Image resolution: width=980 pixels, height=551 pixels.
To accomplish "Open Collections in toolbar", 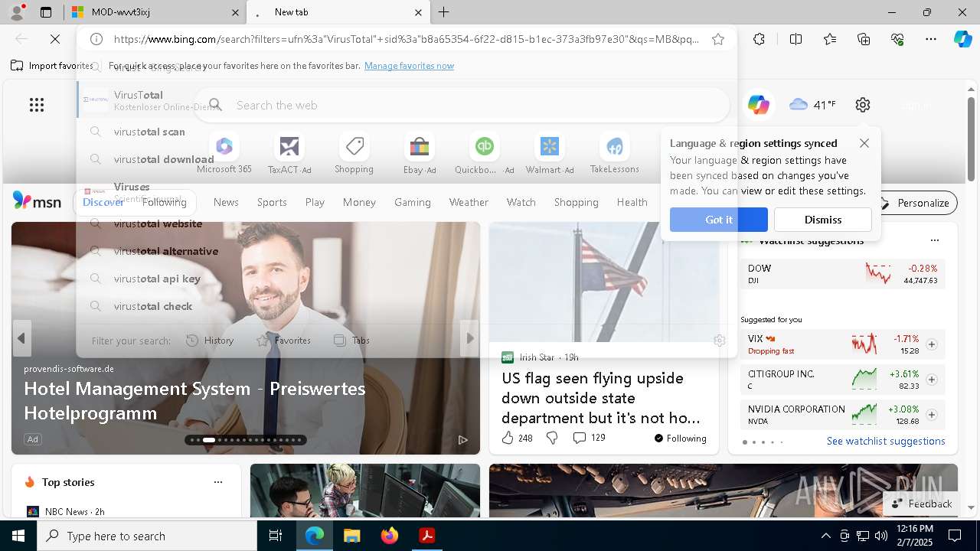I will pos(864,39).
